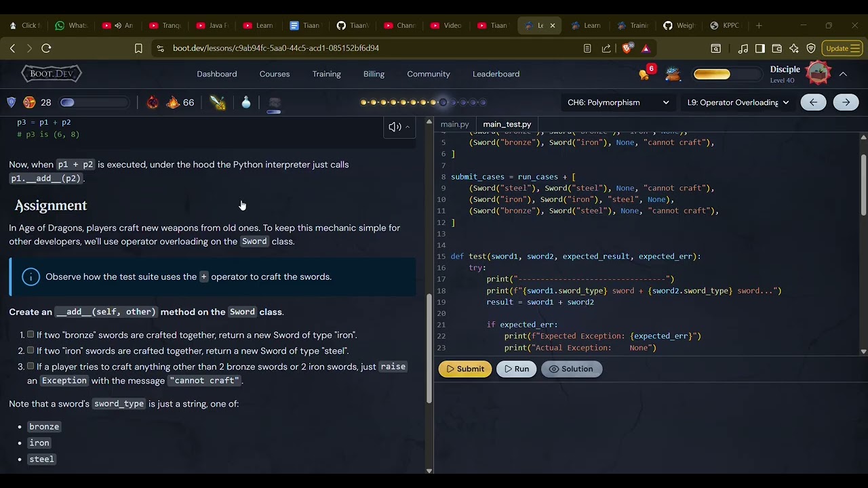Image resolution: width=868 pixels, height=488 pixels.
Task: Open the Brave Shields lion icon
Action: 627,48
